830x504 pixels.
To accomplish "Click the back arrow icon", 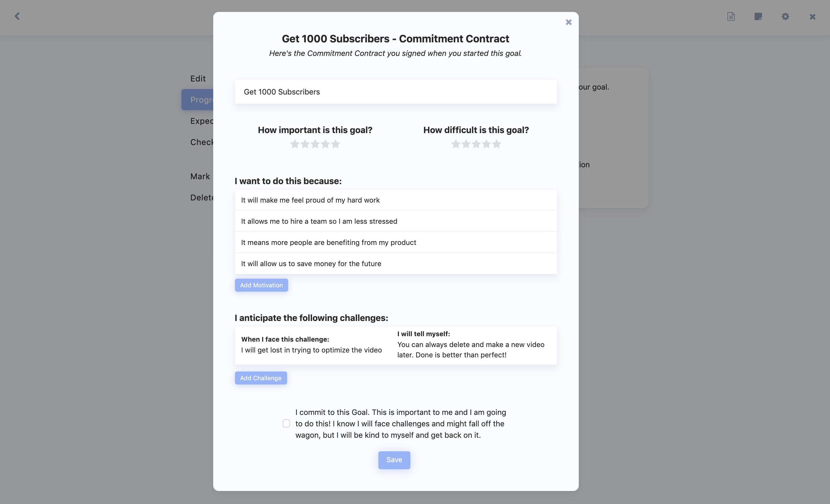I will [17, 16].
